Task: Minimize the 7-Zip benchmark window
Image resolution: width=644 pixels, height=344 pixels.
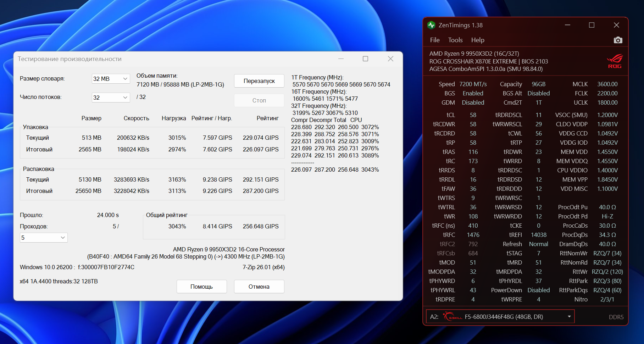Action: tap(341, 59)
